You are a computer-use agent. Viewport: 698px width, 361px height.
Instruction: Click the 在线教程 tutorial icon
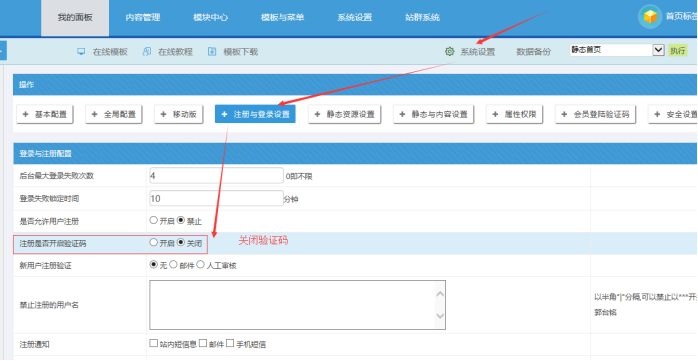pos(146,51)
